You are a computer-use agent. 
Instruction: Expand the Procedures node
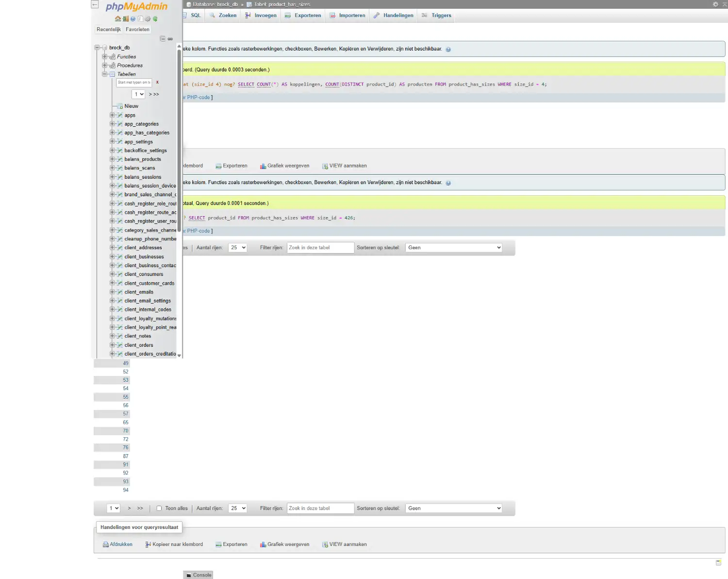104,65
